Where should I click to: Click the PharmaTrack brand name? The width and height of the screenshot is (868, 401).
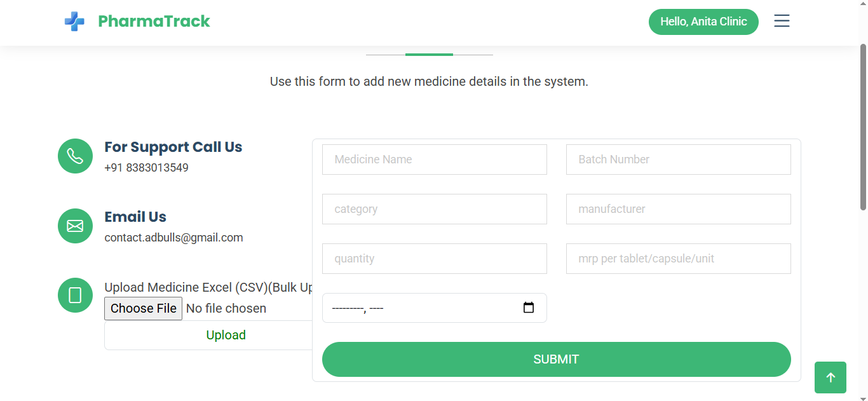(154, 22)
